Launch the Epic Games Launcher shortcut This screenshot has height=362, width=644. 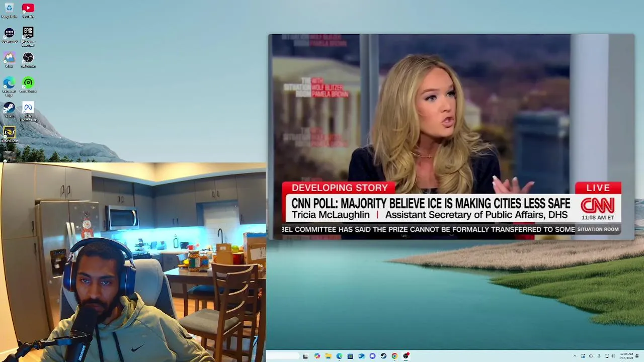click(x=28, y=36)
